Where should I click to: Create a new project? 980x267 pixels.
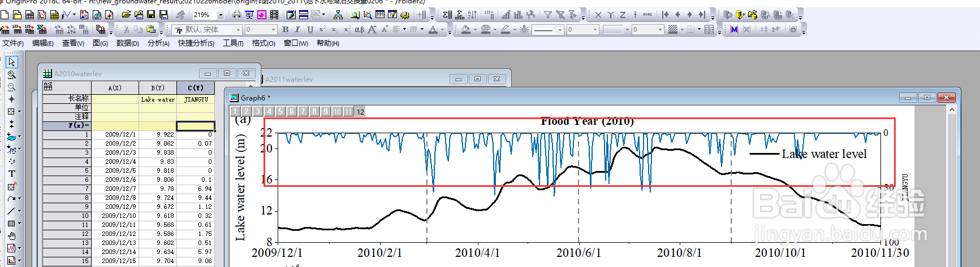5,15
